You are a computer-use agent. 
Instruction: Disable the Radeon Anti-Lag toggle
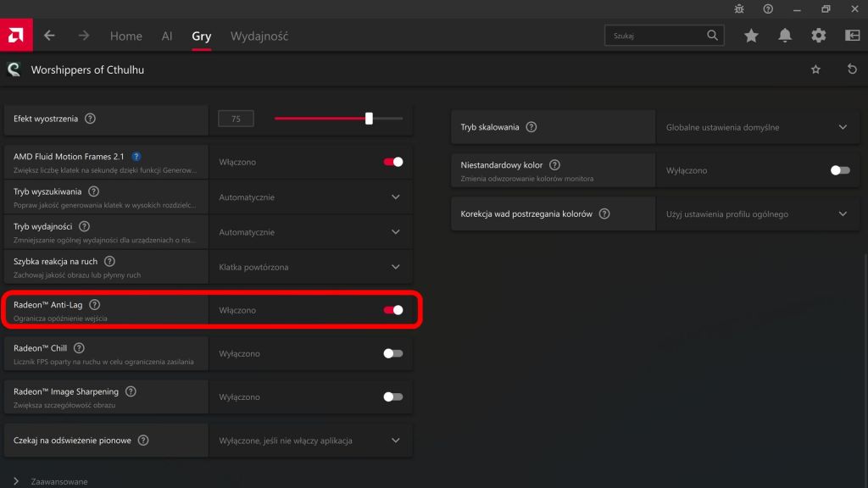pos(393,310)
